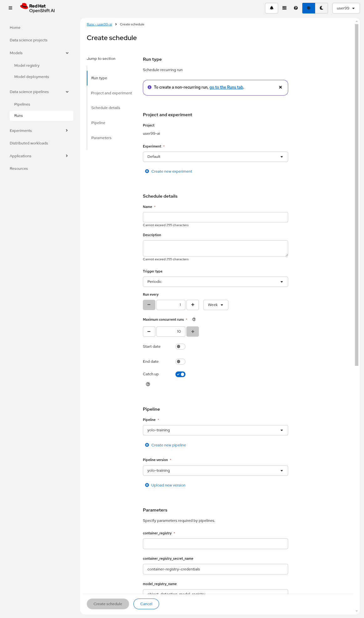Image resolution: width=364 pixels, height=618 pixels.
Task: Enable the Start date toggle
Action: (180, 347)
